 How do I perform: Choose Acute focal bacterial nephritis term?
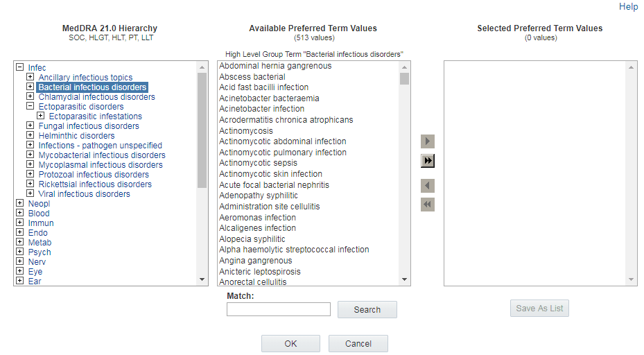[x=274, y=185]
